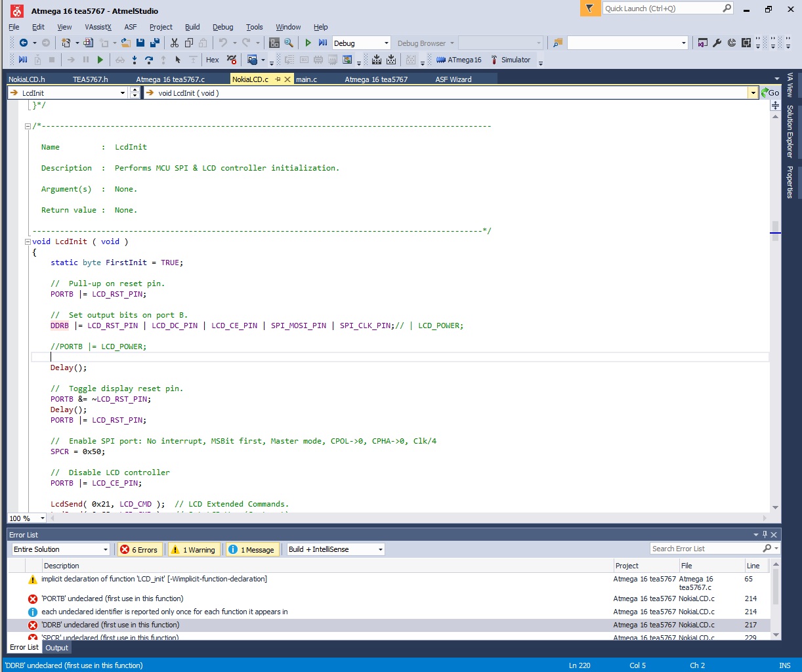Screen dimensions: 802x672
Task: Toggle the 1 Message filter
Action: coord(251,550)
